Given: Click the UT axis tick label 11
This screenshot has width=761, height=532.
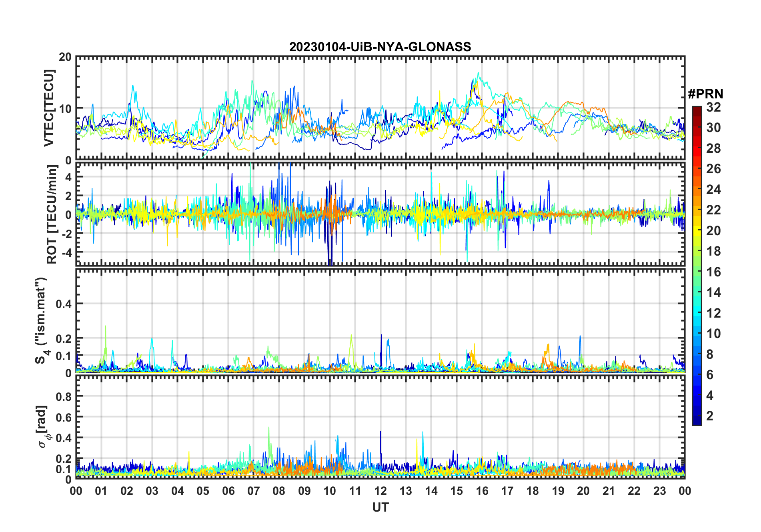Looking at the screenshot, I should (x=355, y=491).
